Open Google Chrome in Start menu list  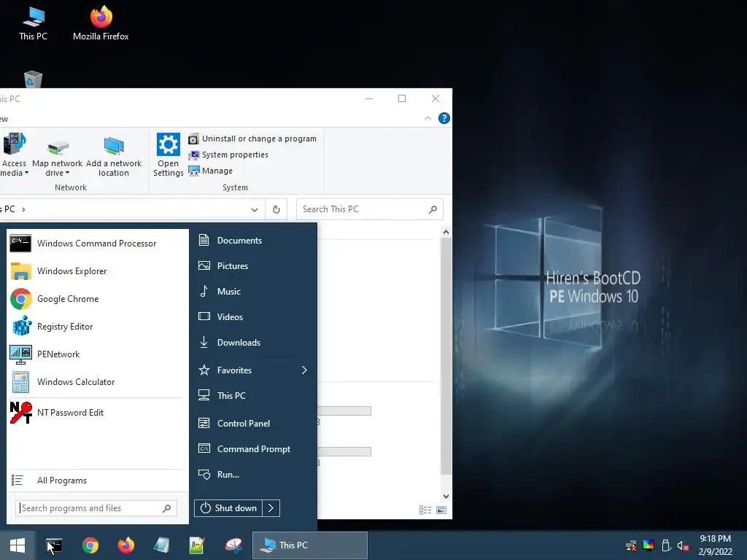(96, 298)
